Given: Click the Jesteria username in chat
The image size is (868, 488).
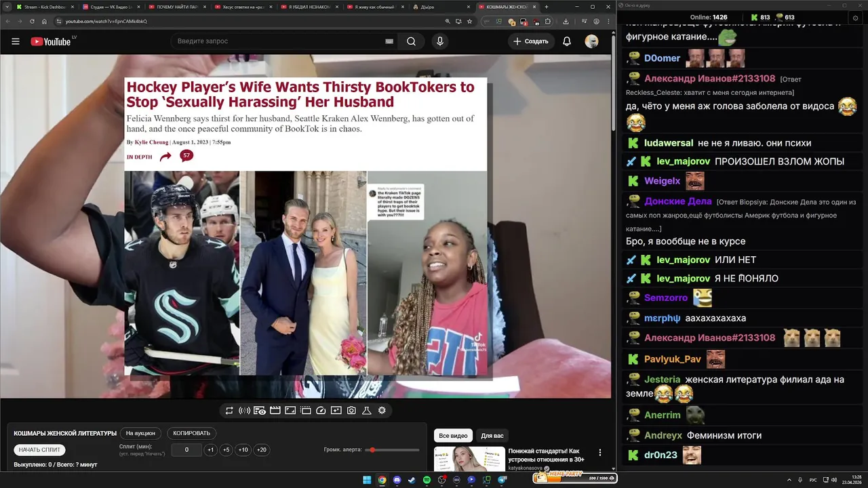Looking at the screenshot, I should 663,380.
